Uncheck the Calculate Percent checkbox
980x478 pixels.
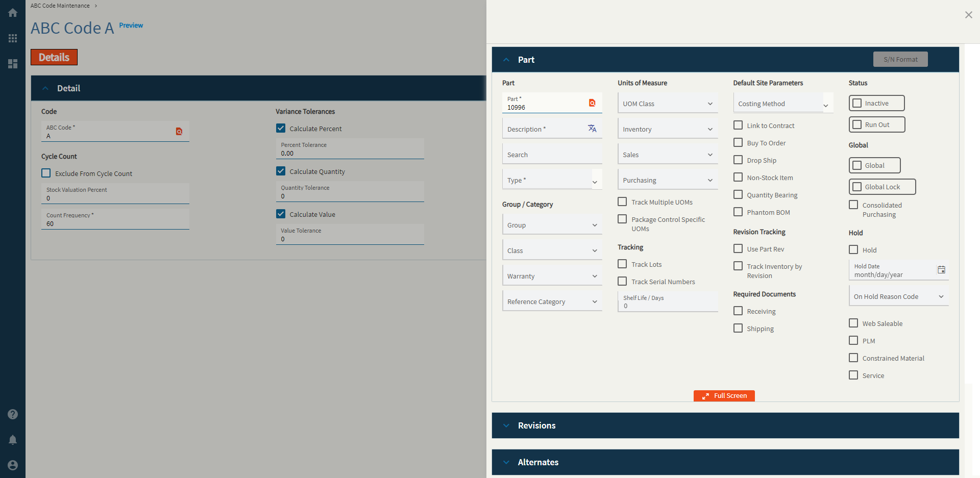(x=280, y=128)
